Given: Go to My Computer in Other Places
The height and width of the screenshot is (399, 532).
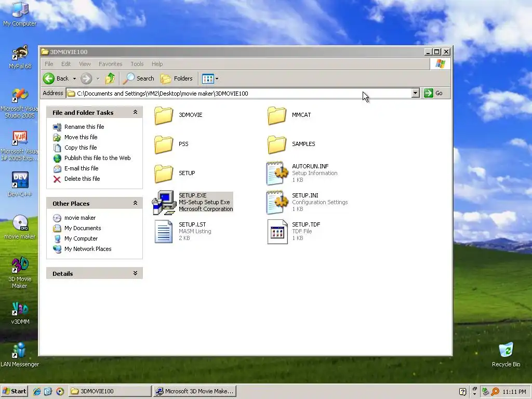Looking at the screenshot, I should tap(81, 238).
